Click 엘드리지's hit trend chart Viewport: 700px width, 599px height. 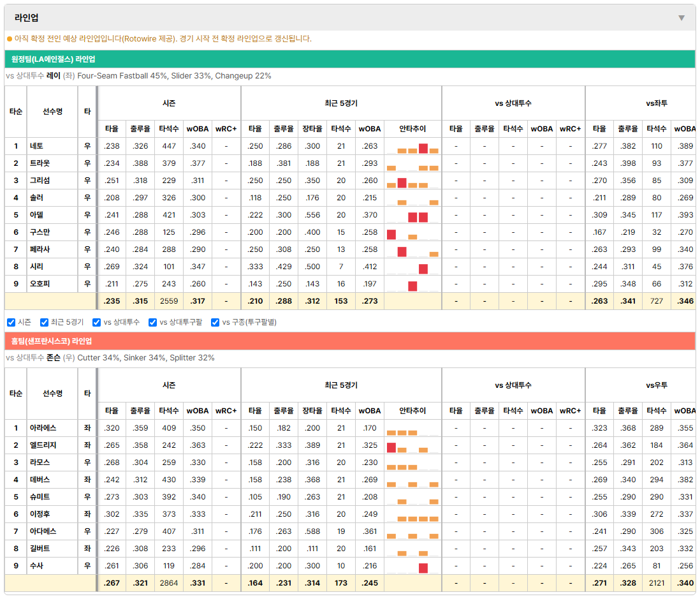click(412, 446)
